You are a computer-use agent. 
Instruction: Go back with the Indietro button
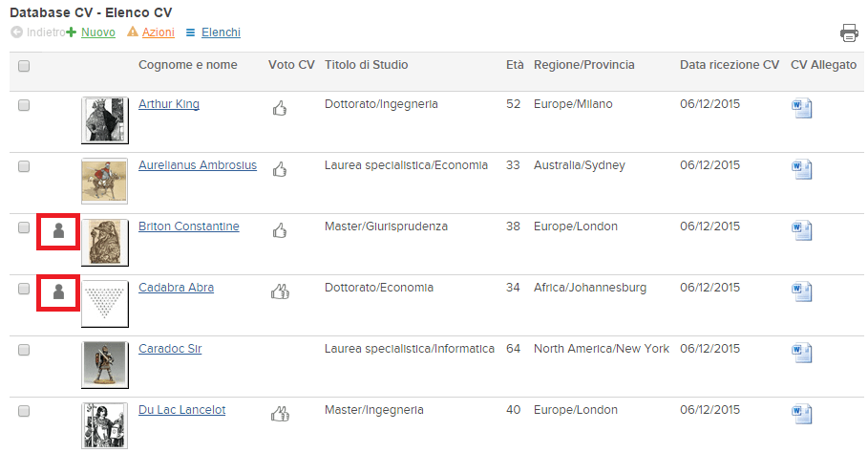[x=38, y=32]
